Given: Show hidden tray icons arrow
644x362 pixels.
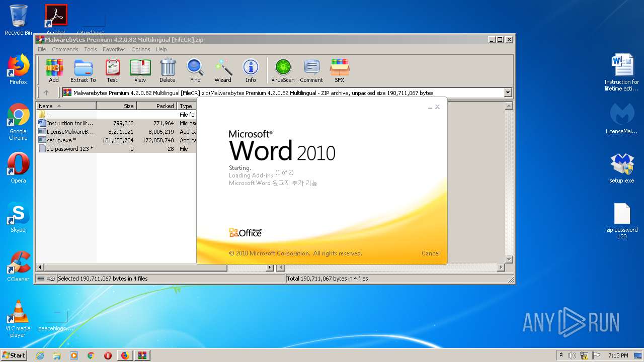Looking at the screenshot, I should tap(561, 355).
